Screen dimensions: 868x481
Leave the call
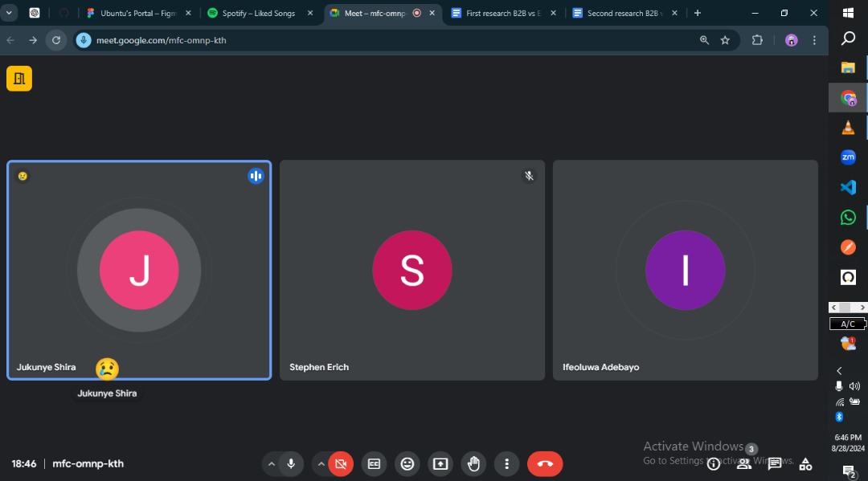(545, 463)
